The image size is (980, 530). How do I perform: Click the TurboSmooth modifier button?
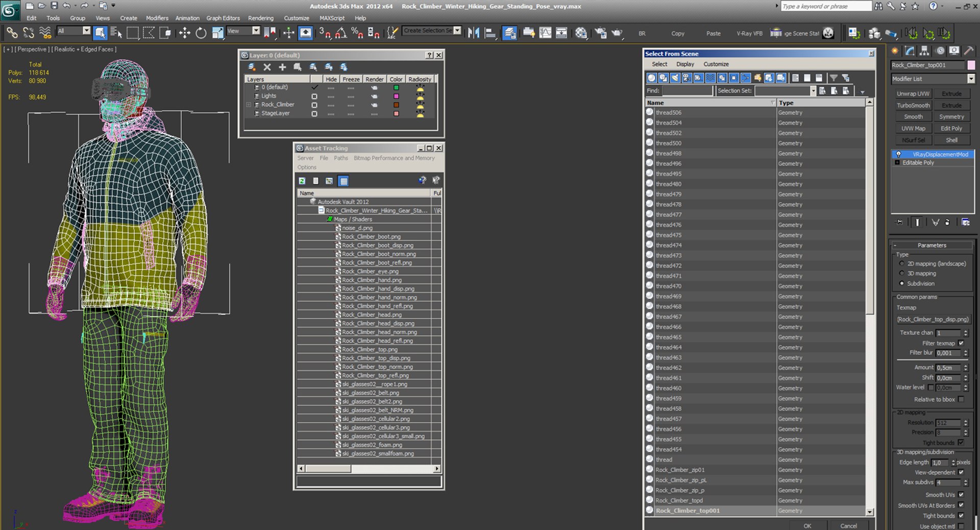tap(913, 106)
